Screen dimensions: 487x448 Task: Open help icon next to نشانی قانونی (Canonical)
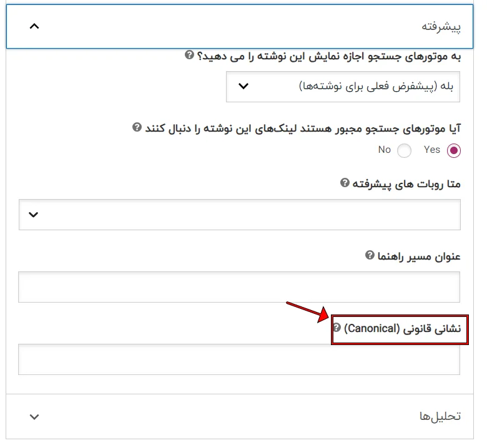click(337, 327)
